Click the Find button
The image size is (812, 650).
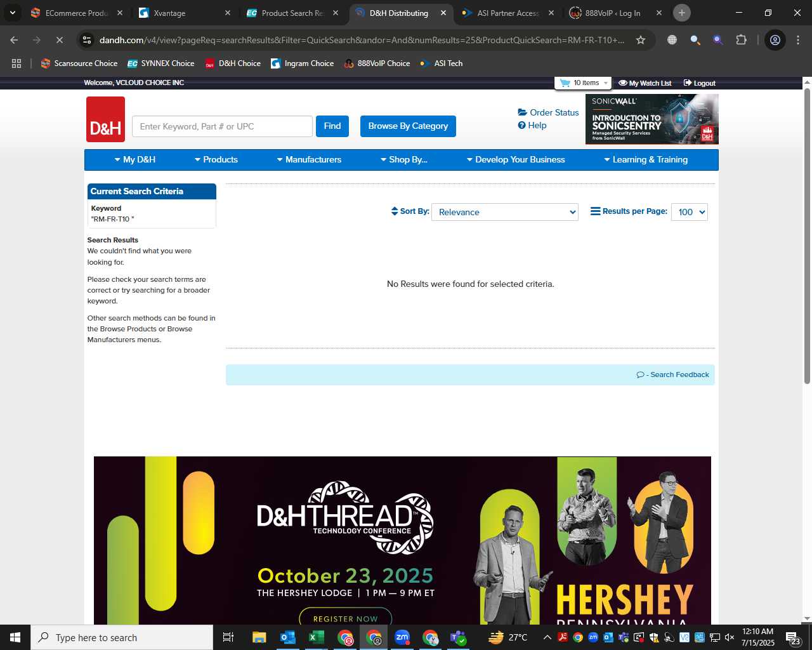click(x=332, y=126)
